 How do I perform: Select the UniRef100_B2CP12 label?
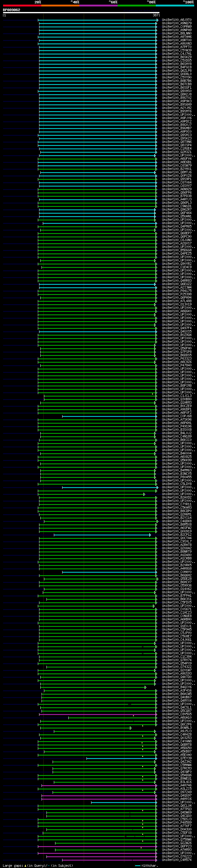pyautogui.click(x=177, y=535)
